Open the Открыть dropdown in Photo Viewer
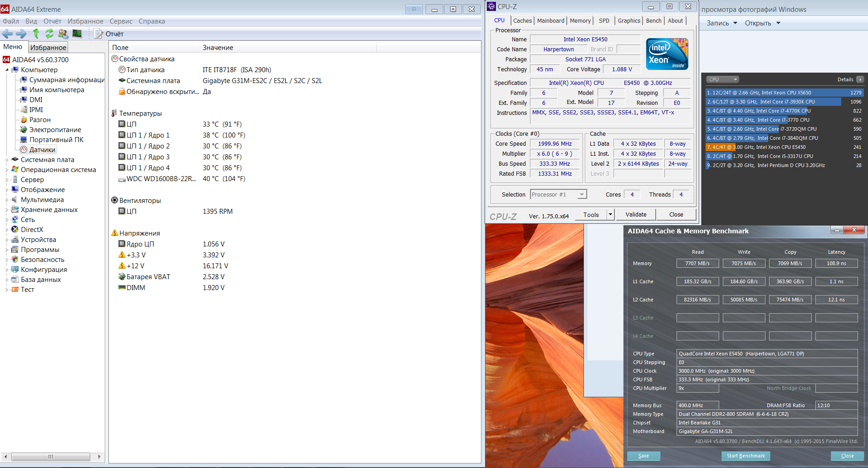Image resolution: width=868 pixels, height=468 pixels. pyautogui.click(x=762, y=23)
